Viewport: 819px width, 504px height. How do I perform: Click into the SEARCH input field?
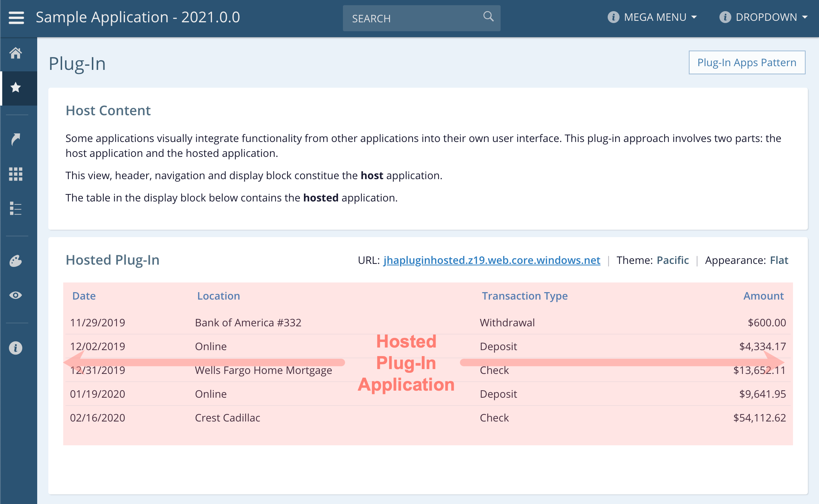[x=413, y=18]
